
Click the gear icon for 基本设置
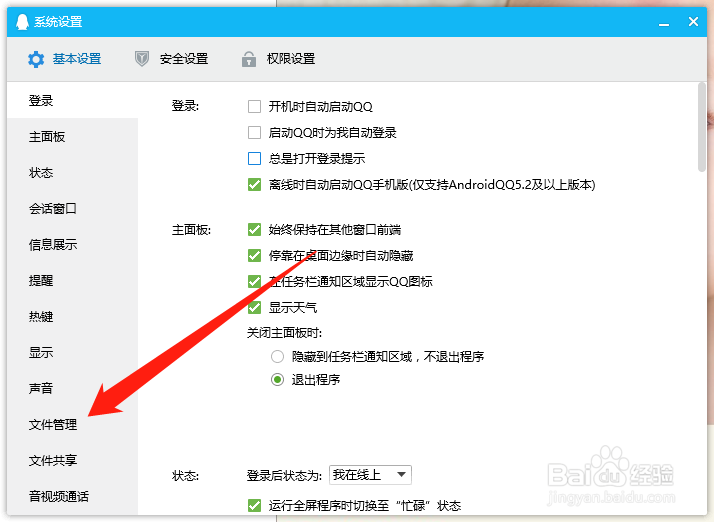click(x=36, y=59)
